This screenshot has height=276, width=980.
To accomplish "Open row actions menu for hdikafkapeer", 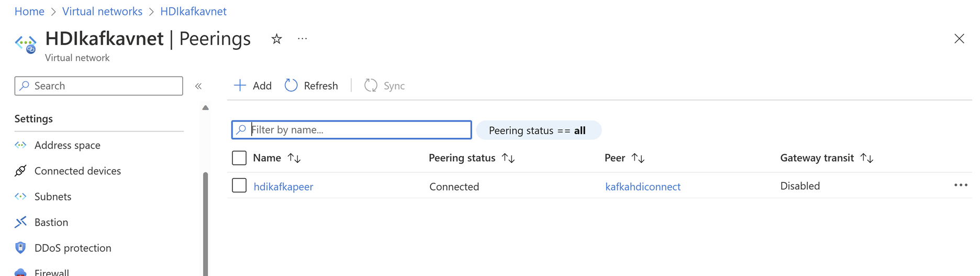I will coord(960,185).
